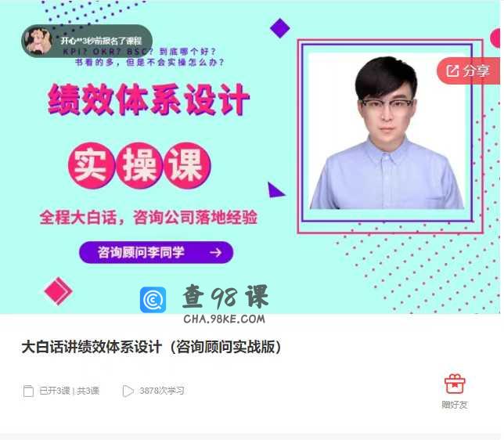The image size is (504, 440).
Task: Click the pink 实 circle badge
Action: point(92,165)
